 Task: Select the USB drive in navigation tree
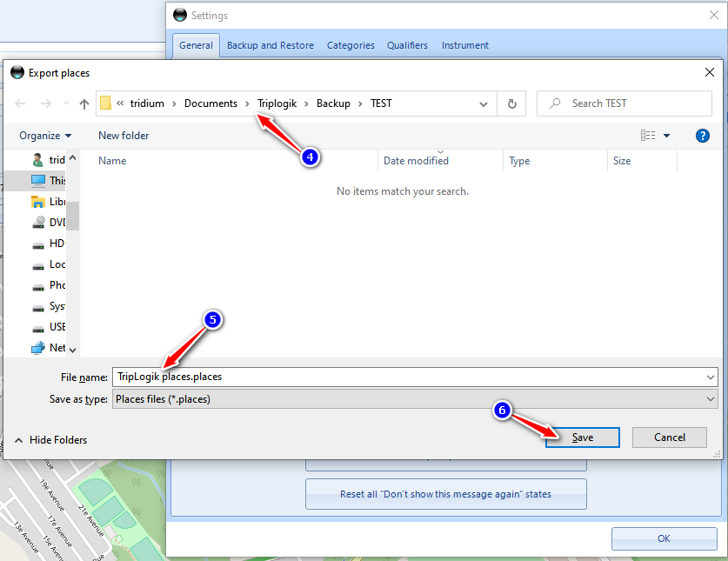[x=49, y=327]
